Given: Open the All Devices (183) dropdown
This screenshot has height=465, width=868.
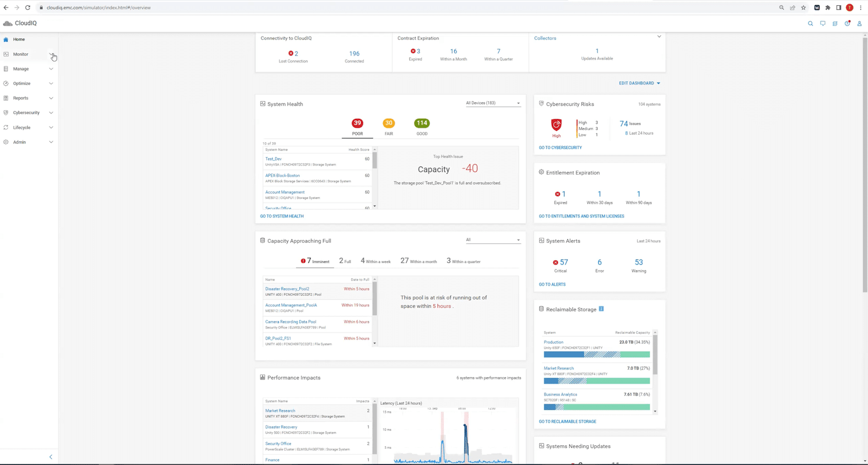Looking at the screenshot, I should pyautogui.click(x=493, y=103).
